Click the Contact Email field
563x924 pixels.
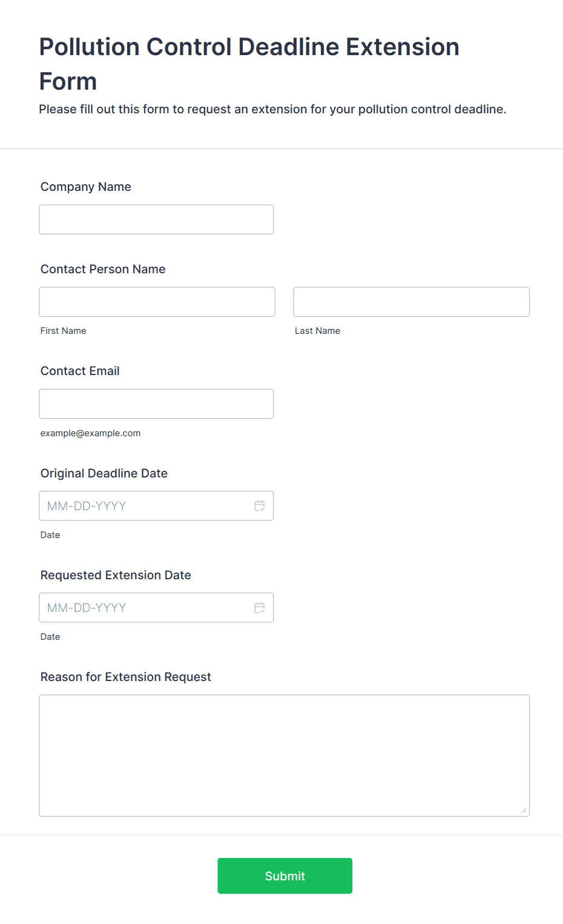point(156,404)
